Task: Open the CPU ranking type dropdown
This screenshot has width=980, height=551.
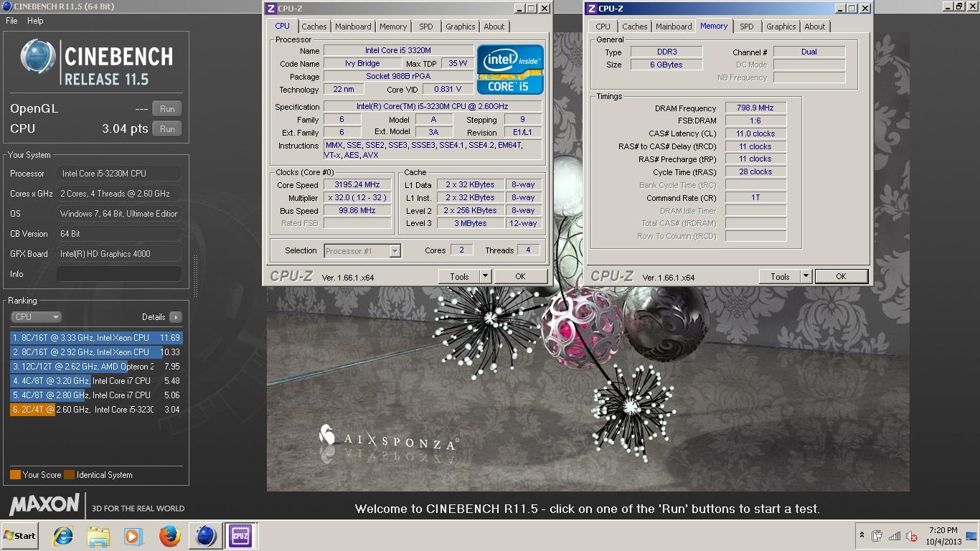Action: tap(36, 316)
